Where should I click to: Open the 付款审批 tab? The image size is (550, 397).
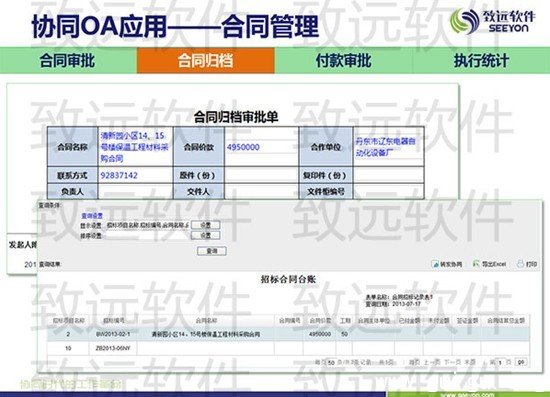343,61
